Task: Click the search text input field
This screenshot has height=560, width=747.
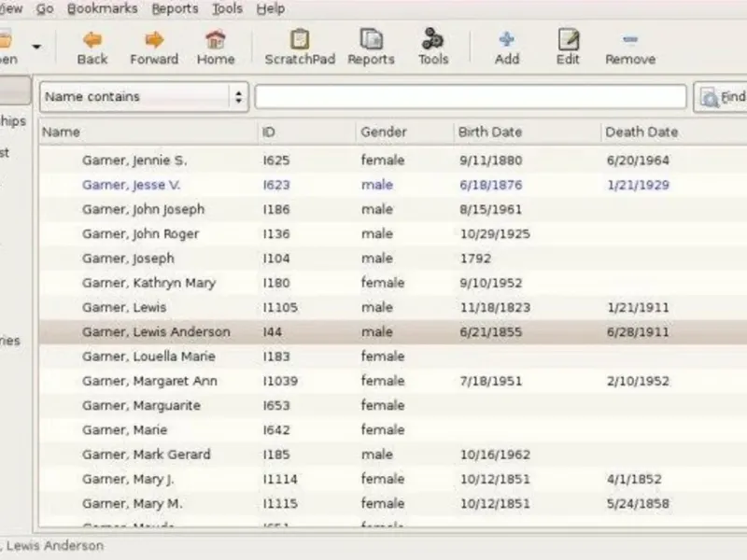Action: [471, 97]
